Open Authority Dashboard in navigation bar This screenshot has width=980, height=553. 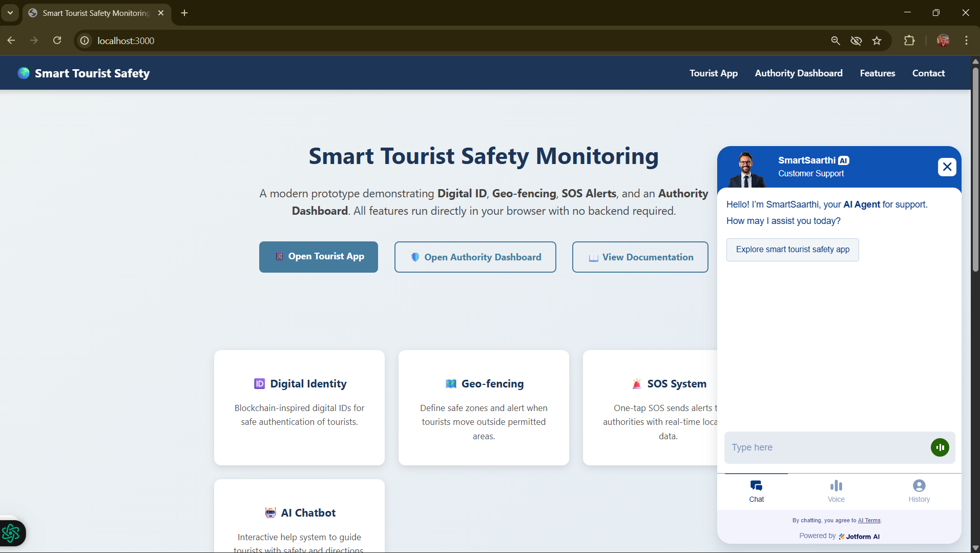[799, 73]
